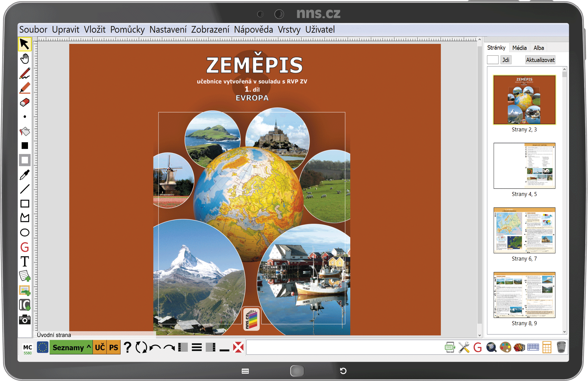This screenshot has height=381, width=588.
Task: Choose the eyedropper color picker tool
Action: click(x=25, y=175)
